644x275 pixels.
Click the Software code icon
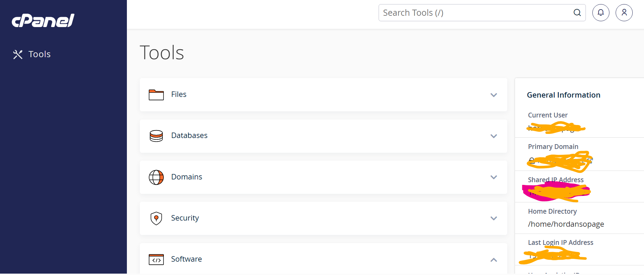156,259
